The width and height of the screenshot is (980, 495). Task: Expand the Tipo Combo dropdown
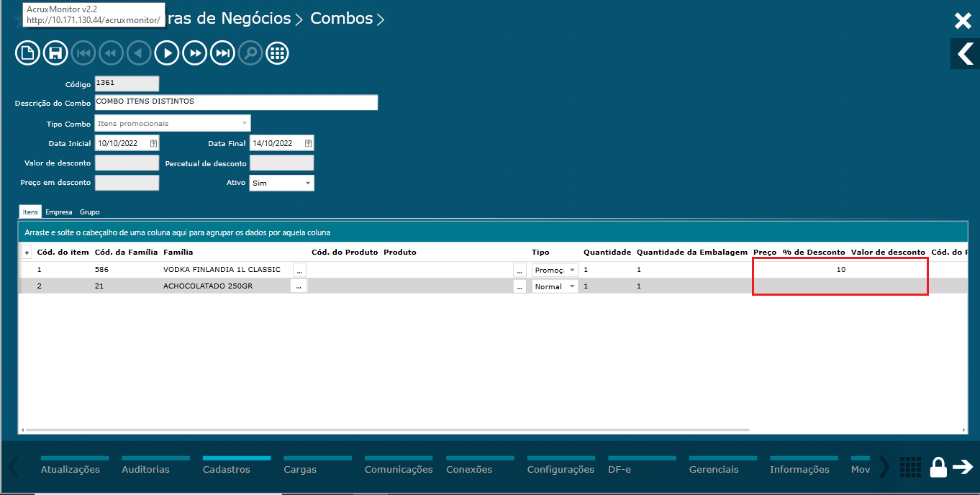coord(245,123)
